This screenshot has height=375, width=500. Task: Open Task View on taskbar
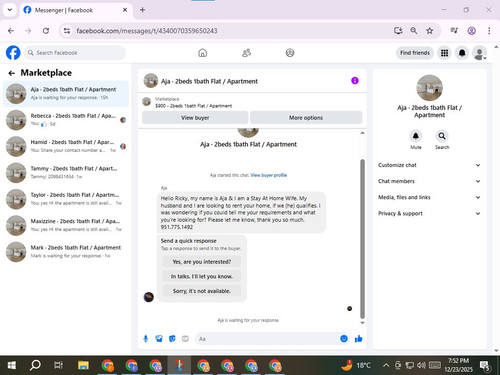(58, 365)
